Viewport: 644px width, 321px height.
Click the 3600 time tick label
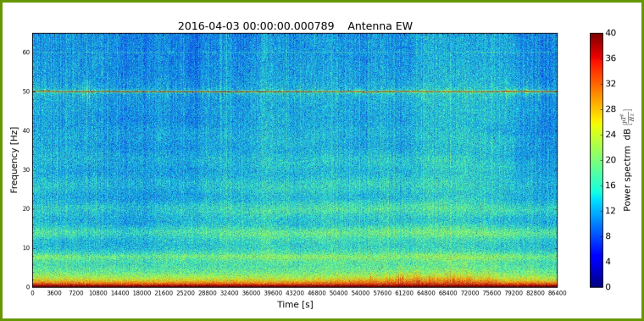pyautogui.click(x=54, y=293)
